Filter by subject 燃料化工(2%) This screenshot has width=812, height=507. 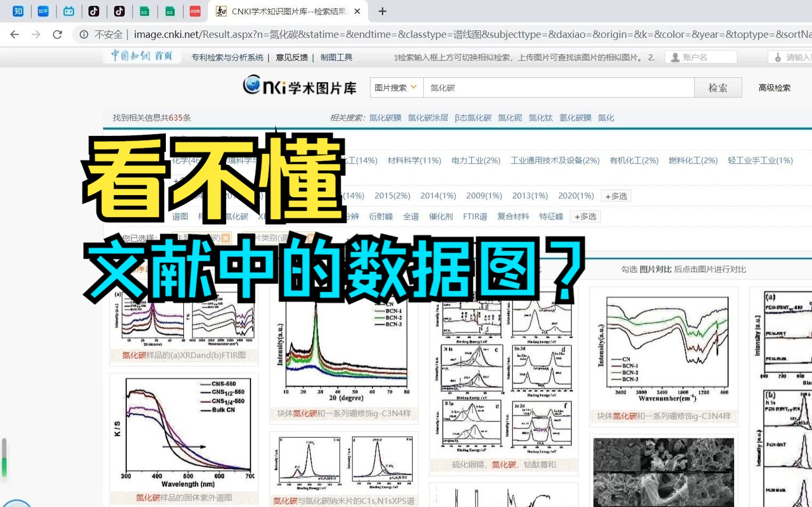click(x=693, y=160)
